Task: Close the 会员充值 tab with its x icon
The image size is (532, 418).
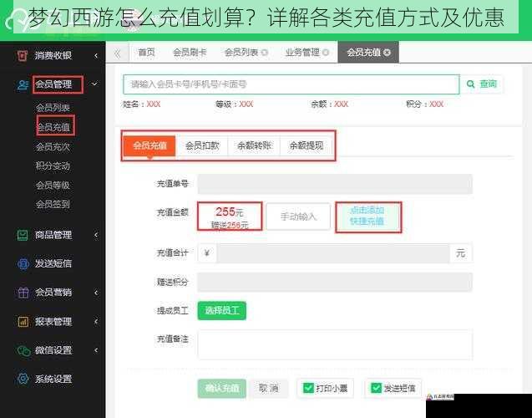Action: tap(387, 53)
